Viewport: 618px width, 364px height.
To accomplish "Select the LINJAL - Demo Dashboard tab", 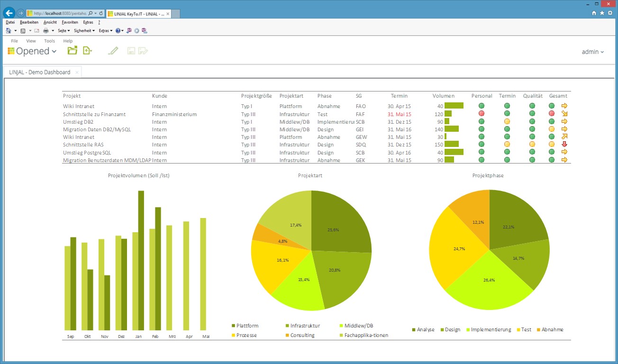I will [40, 73].
